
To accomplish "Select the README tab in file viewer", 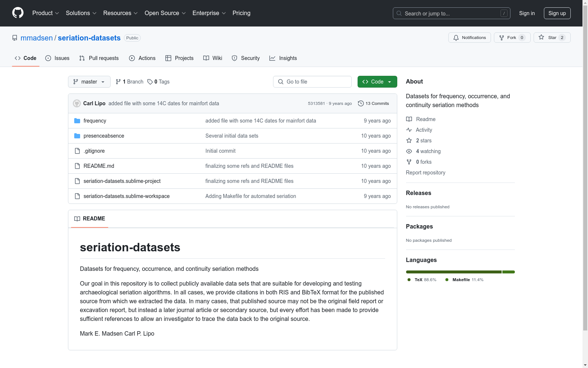I will (90, 219).
